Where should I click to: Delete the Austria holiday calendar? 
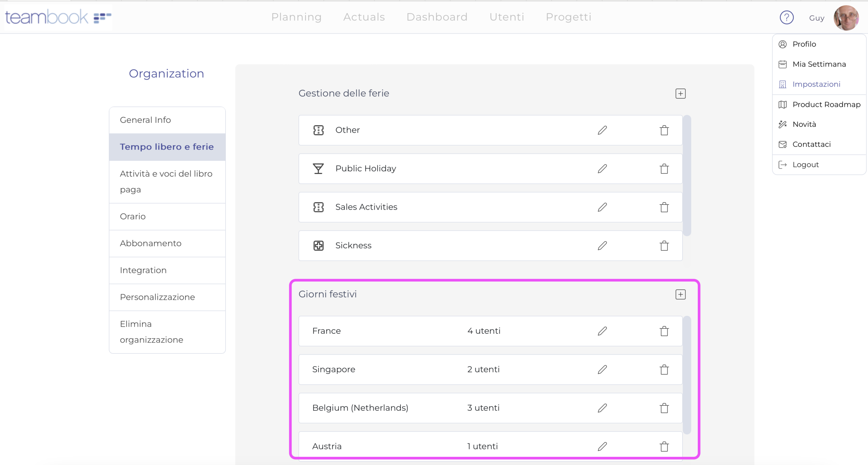point(664,446)
